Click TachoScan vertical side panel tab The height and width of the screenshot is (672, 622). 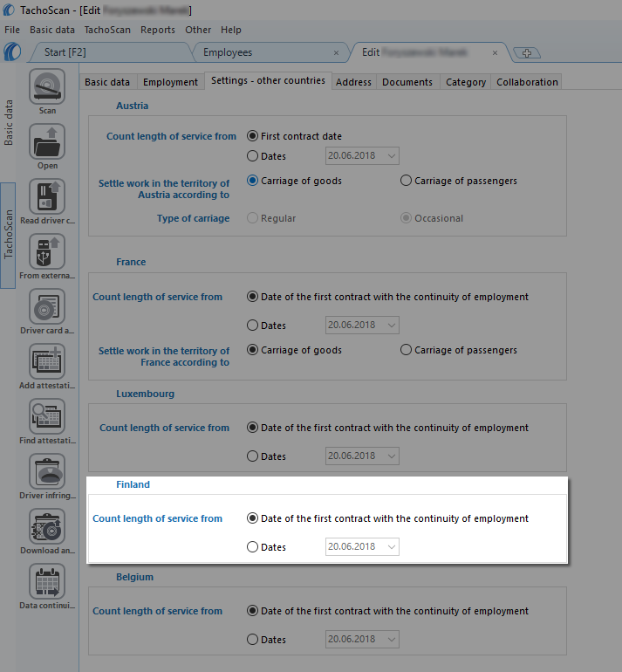click(x=8, y=236)
